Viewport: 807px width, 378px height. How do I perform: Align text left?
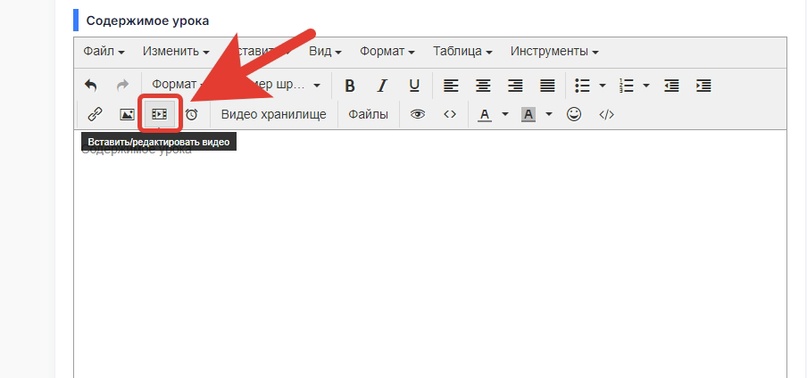click(451, 85)
